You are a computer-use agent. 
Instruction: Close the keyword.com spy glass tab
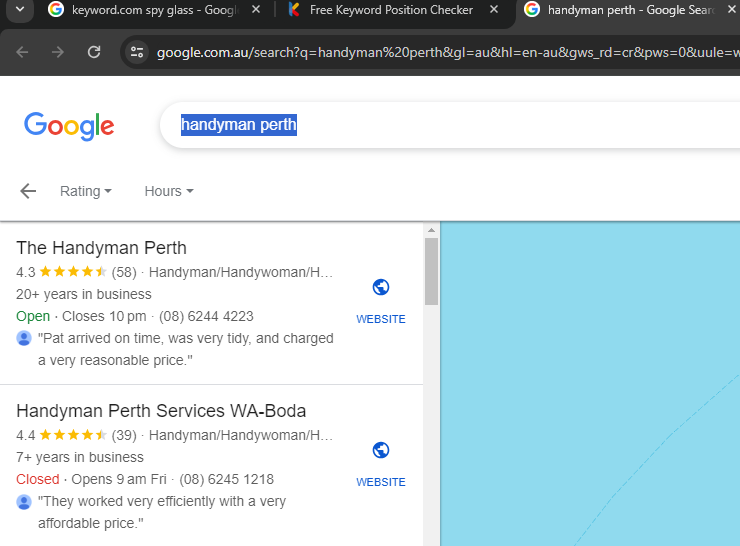pos(256,9)
